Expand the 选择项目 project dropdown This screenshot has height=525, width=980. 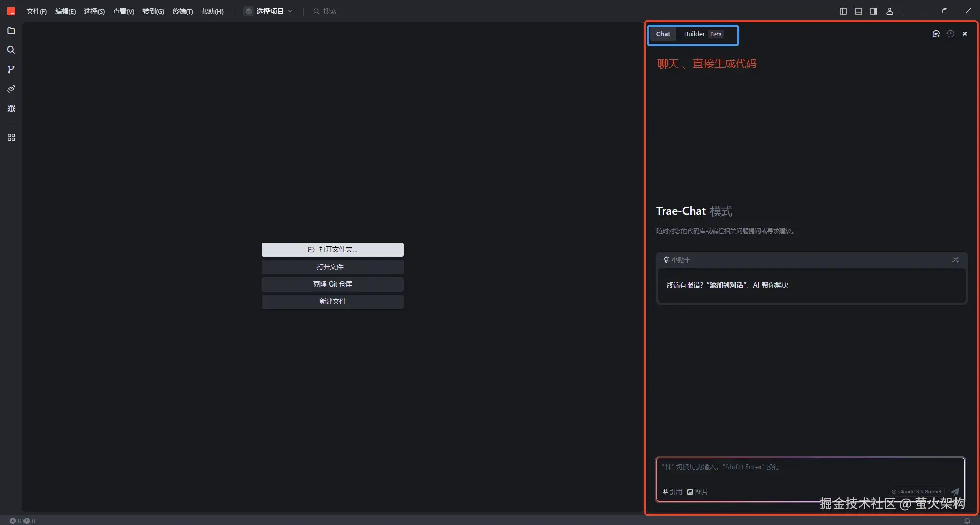pos(269,11)
